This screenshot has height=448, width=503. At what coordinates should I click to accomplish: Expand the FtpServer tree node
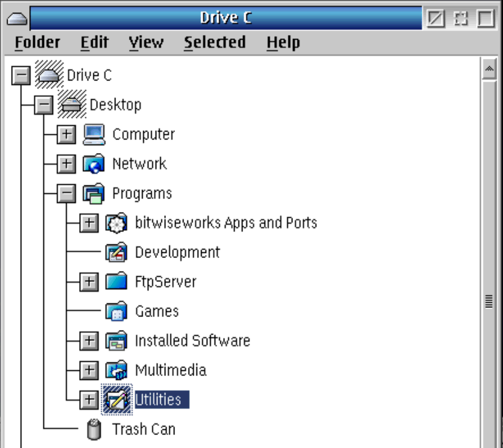pos(89,282)
